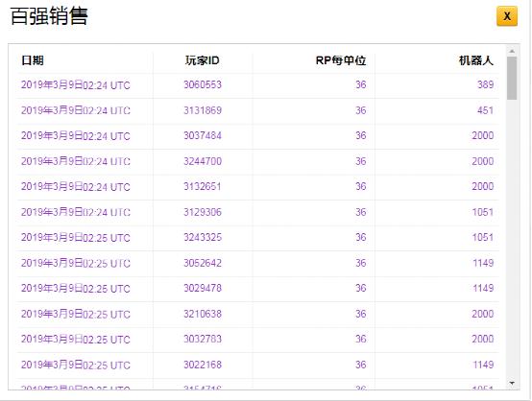The width and height of the screenshot is (532, 401).
Task: Click the date in row 3243325
Action: [x=75, y=237]
